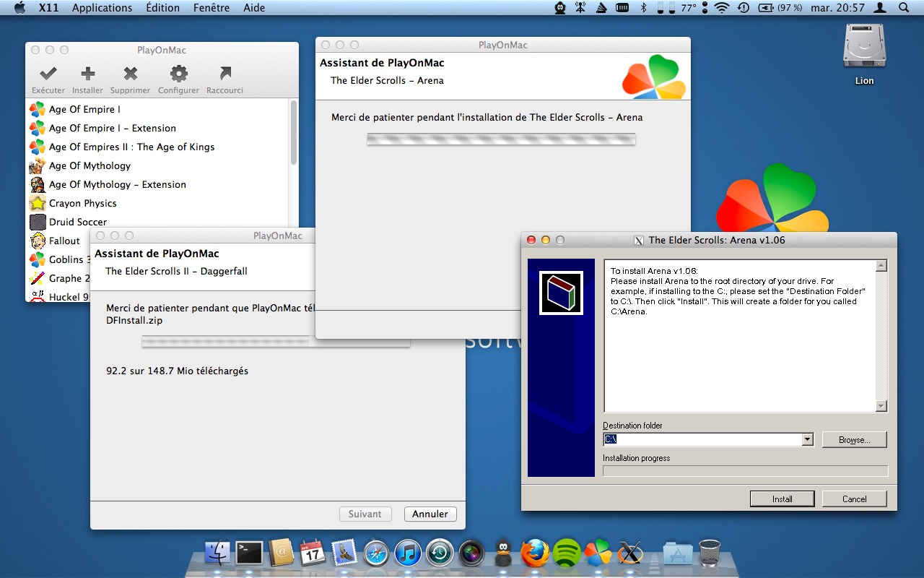Click the Browse... button
The height and width of the screenshot is (578, 924).
tap(853, 439)
